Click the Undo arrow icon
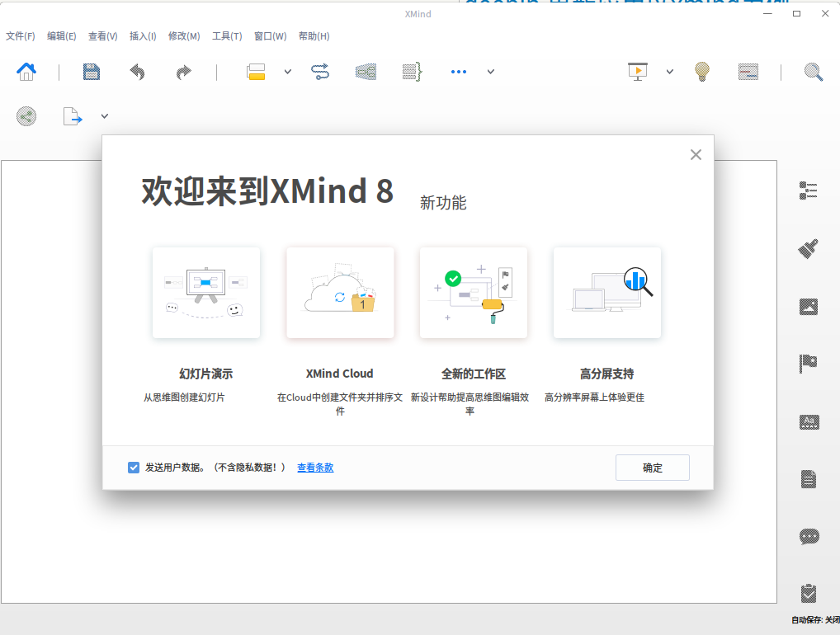 (x=138, y=72)
